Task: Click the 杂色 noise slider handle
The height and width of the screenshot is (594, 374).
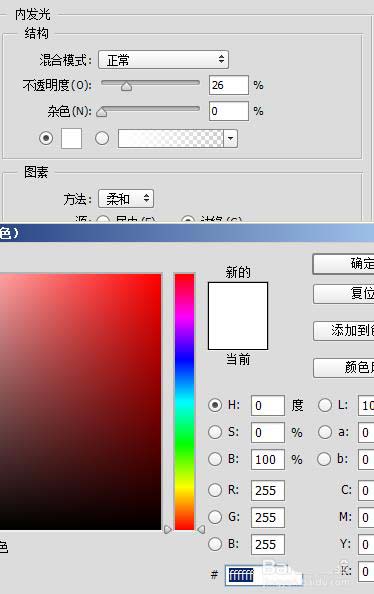Action: tap(102, 112)
